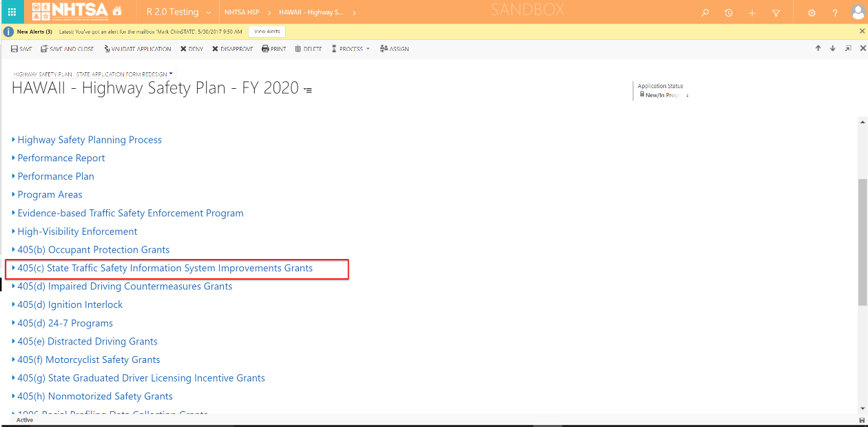This screenshot has height=427, width=868.
Task: Click Deny in the command bar
Action: point(192,49)
